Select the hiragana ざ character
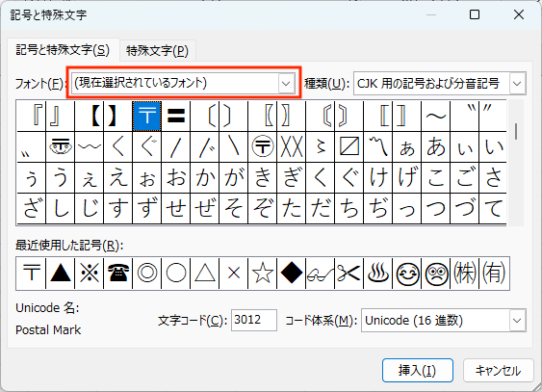Viewport: 542px width, 392px height. point(32,208)
